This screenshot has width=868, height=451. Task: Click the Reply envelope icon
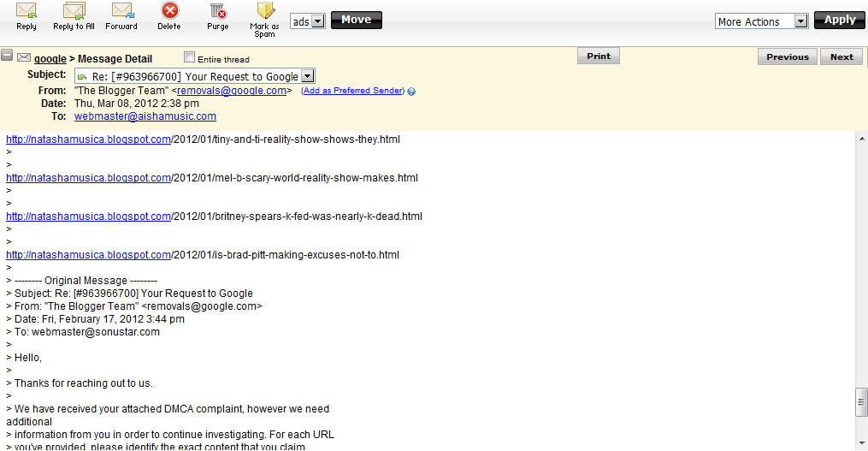coord(26,11)
